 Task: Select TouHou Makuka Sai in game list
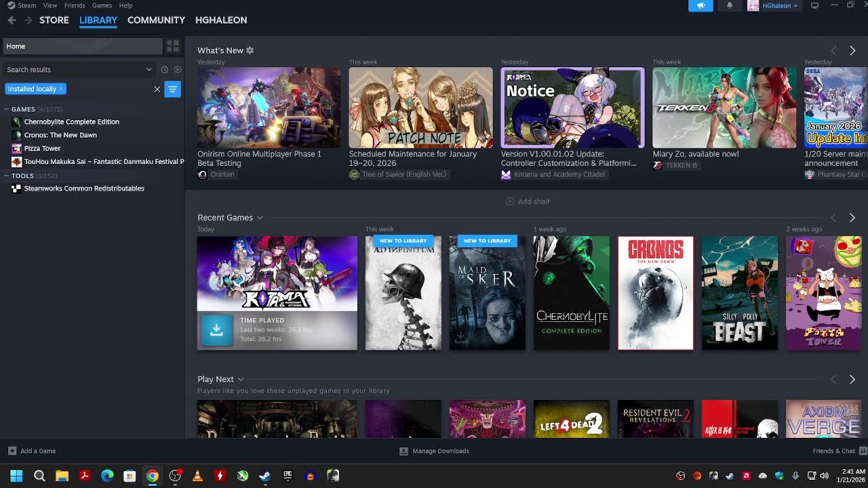click(104, 161)
